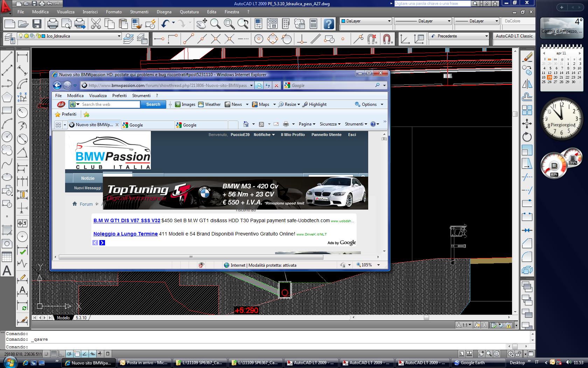Click the Ask toolbar Search button
This screenshot has width=588, height=368.
[x=153, y=104]
